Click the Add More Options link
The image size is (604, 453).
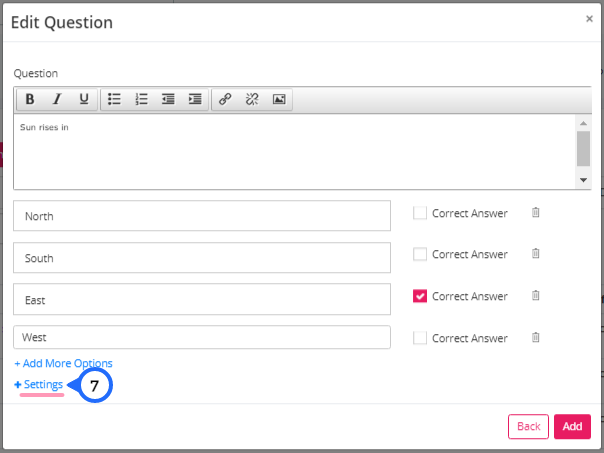point(64,363)
